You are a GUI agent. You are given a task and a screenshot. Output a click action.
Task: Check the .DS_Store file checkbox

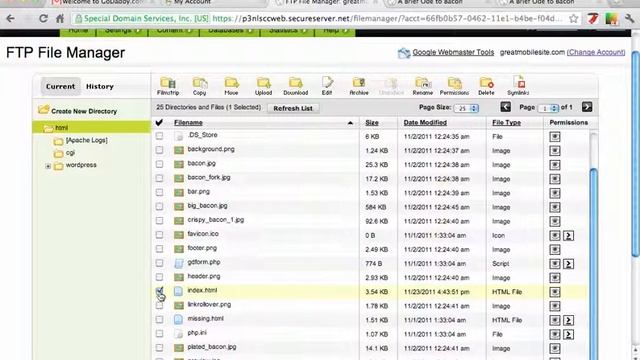pyautogui.click(x=159, y=136)
